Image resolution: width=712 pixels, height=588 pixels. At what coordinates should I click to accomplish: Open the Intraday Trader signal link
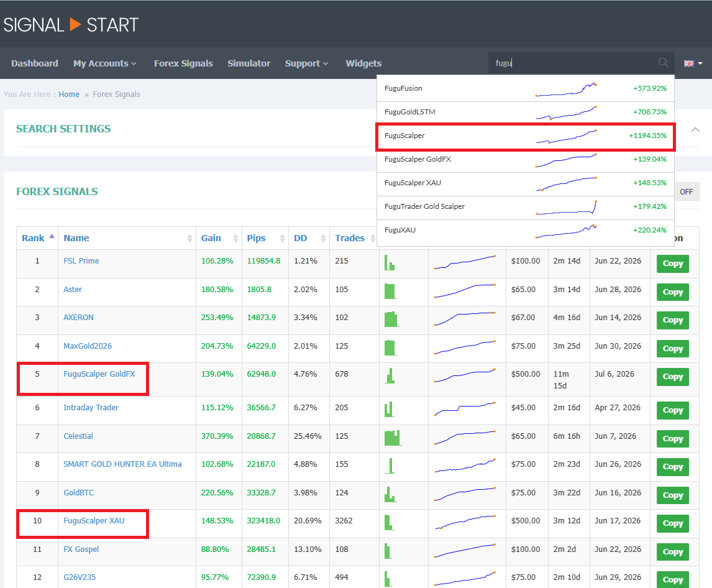[91, 408]
